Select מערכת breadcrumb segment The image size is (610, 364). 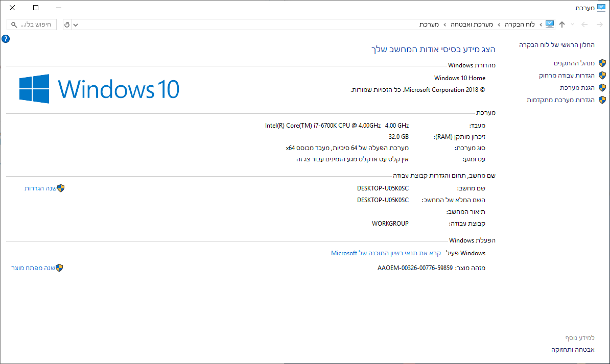tap(429, 24)
